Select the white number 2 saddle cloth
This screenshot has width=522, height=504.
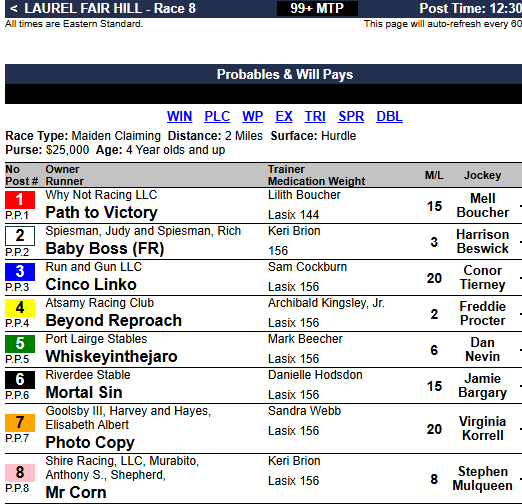pos(20,236)
